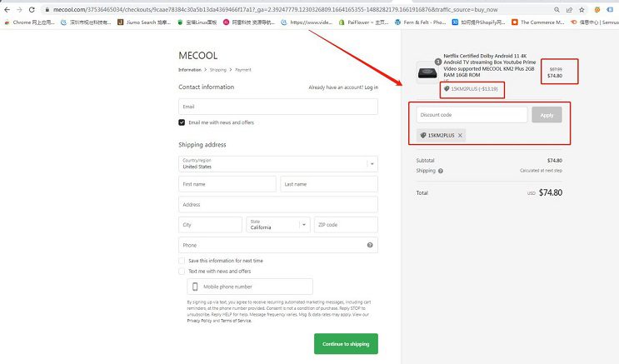Open zoom magnifier icon in address bar
The height and width of the screenshot is (364, 619).
(557, 9)
